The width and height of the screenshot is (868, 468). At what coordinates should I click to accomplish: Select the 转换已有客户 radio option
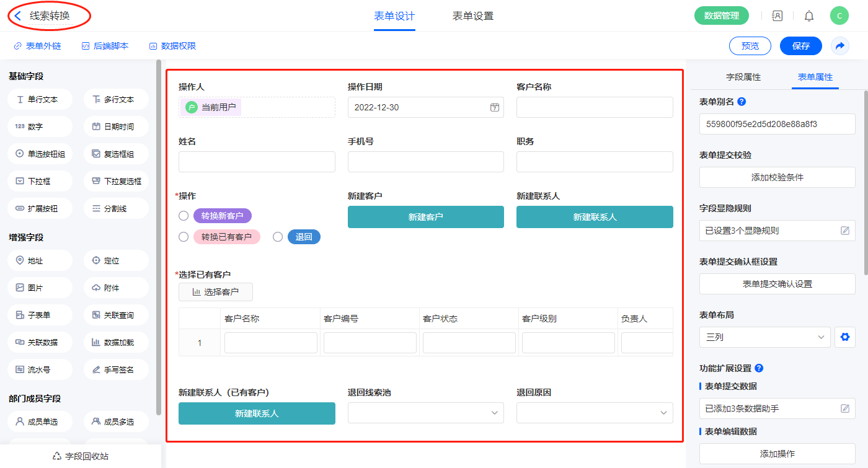[184, 237]
